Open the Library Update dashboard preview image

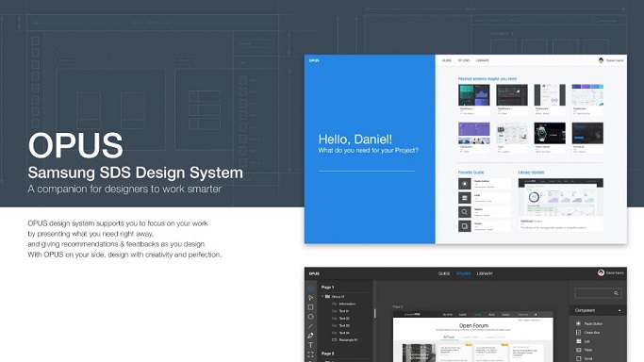pyautogui.click(x=561, y=197)
